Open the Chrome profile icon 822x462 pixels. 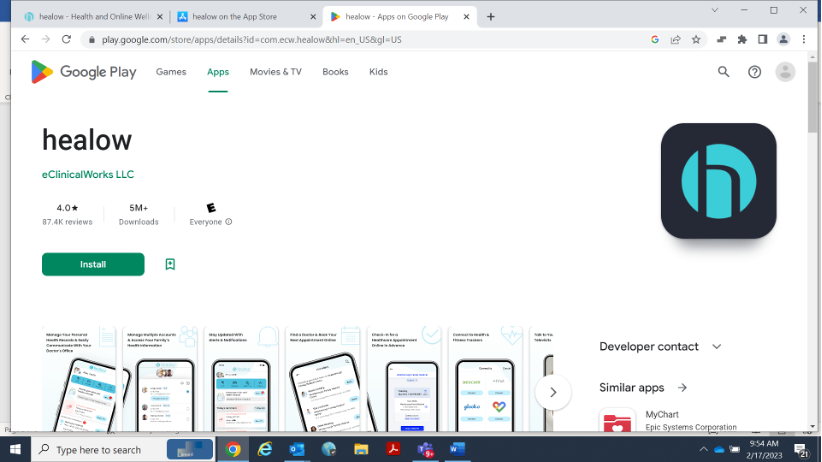tap(783, 39)
